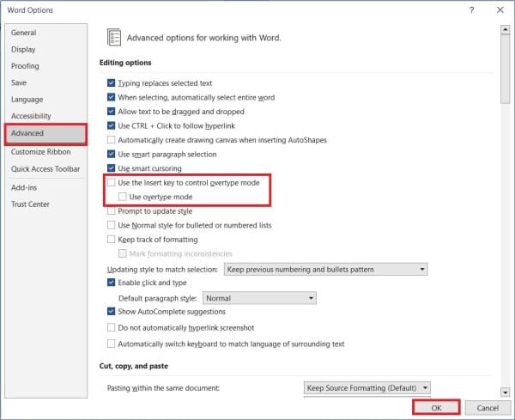The width and height of the screenshot is (515, 420).
Task: Close the Word Options dialog
Action: click(500, 9)
